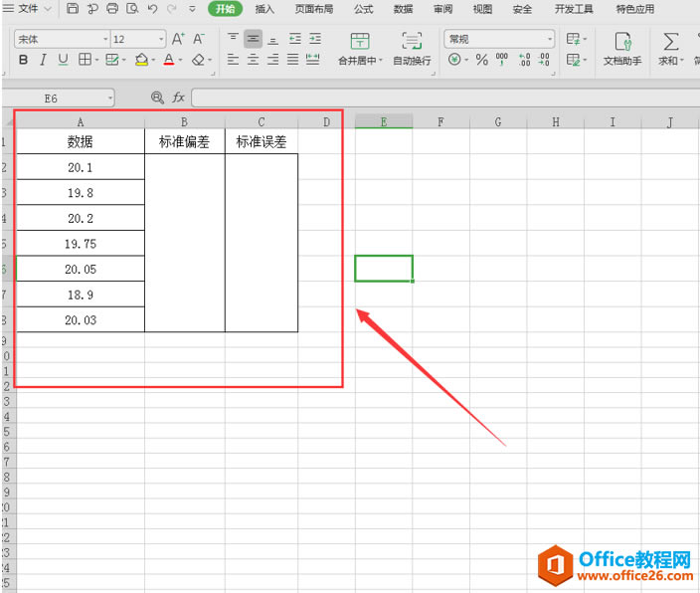Select column E header
This screenshot has width=700, height=593.
pos(384,122)
